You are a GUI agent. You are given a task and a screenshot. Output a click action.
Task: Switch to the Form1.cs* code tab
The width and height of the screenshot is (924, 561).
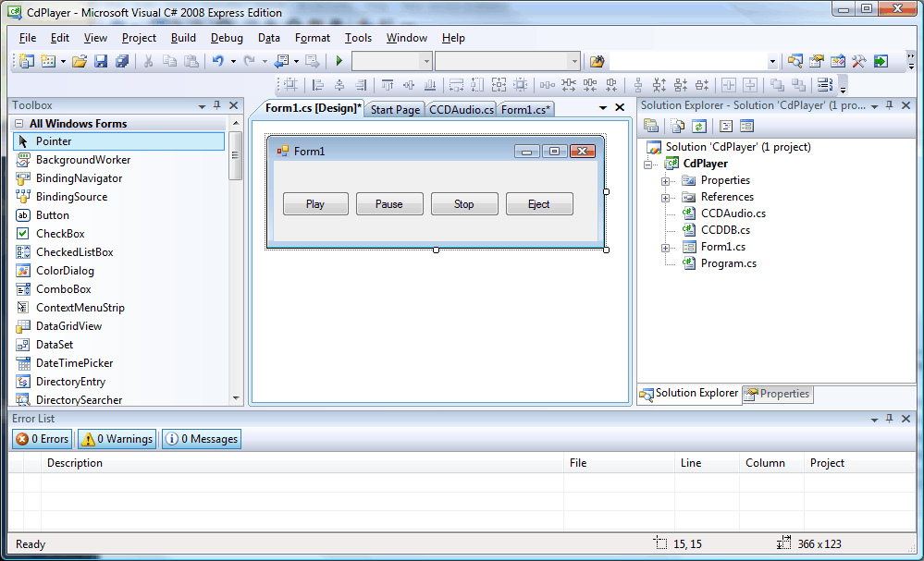click(525, 109)
